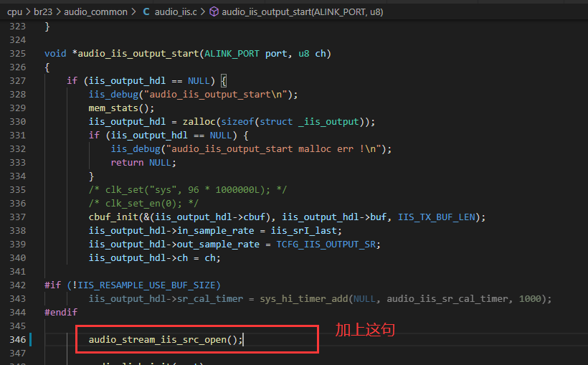
Task: Click the ch assignment on line 340
Action: click(154, 258)
